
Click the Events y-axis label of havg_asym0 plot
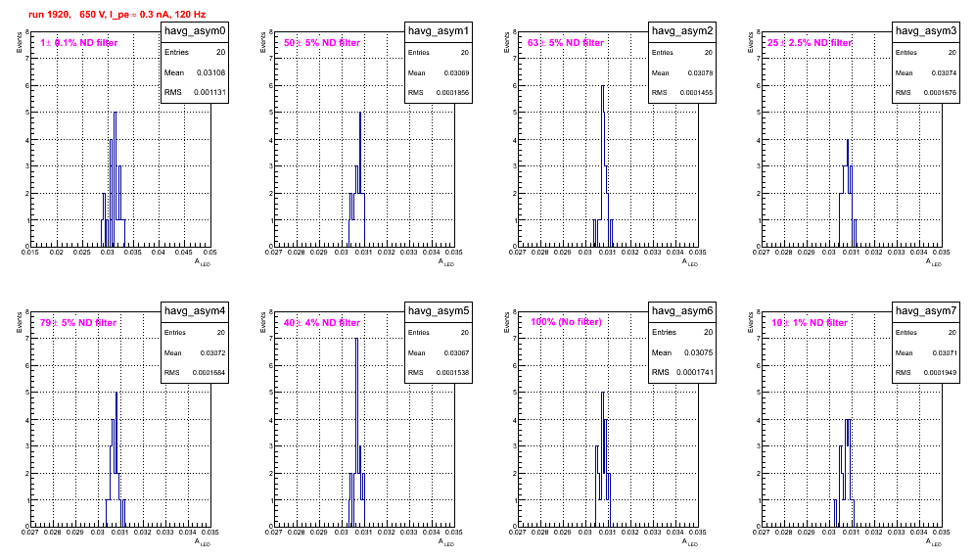20,43
